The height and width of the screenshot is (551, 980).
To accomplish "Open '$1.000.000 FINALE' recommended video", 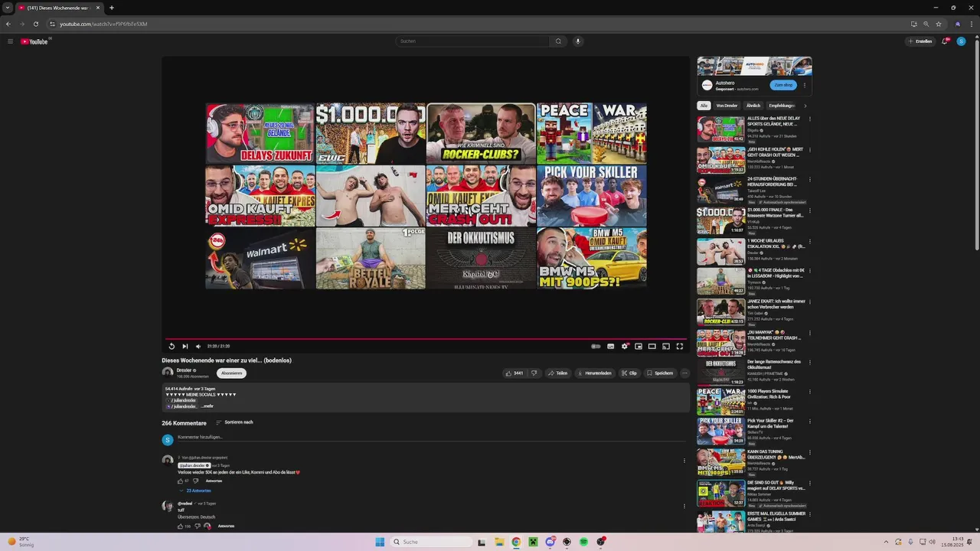I will tap(720, 220).
